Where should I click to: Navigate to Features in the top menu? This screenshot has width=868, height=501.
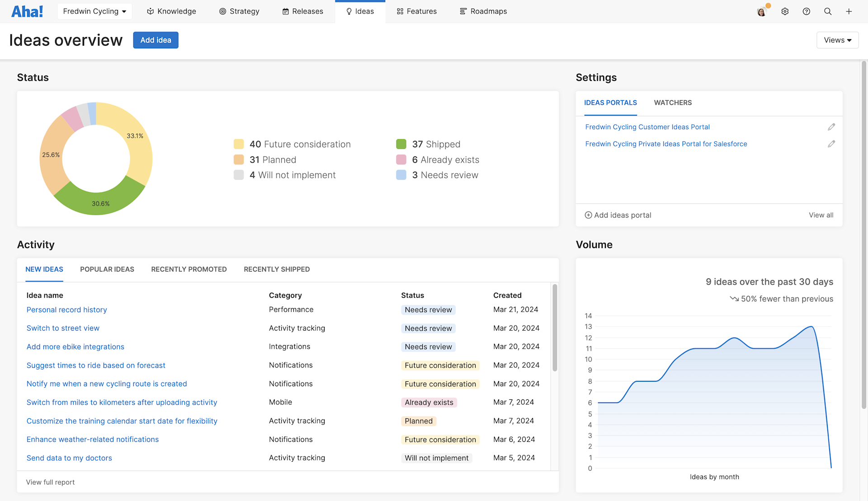click(x=416, y=11)
